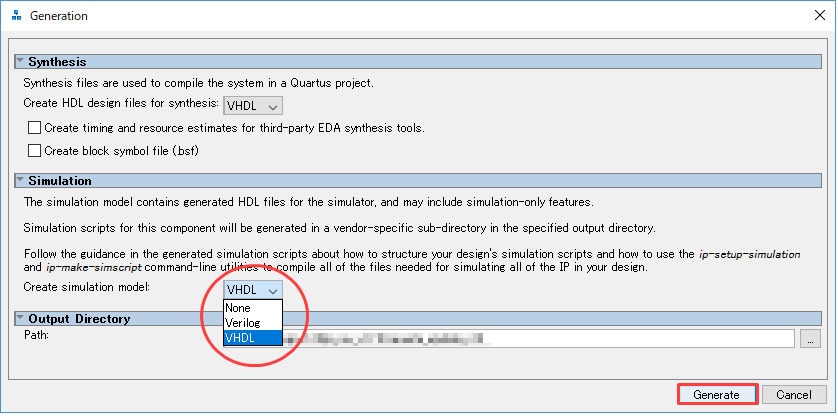Collapse the Simulation section triangle

21,181
